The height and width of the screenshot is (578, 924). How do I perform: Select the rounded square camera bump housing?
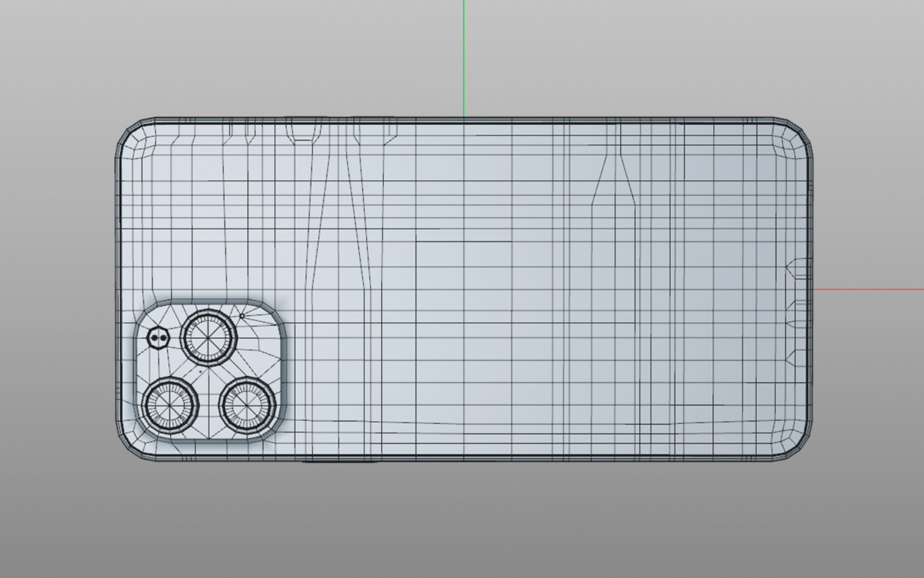coord(209,371)
